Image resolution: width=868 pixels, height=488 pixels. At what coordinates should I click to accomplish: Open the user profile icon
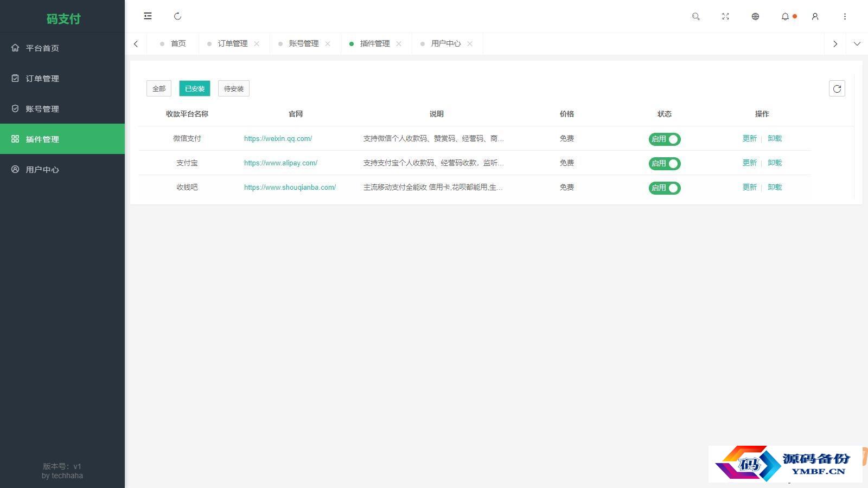click(x=815, y=16)
